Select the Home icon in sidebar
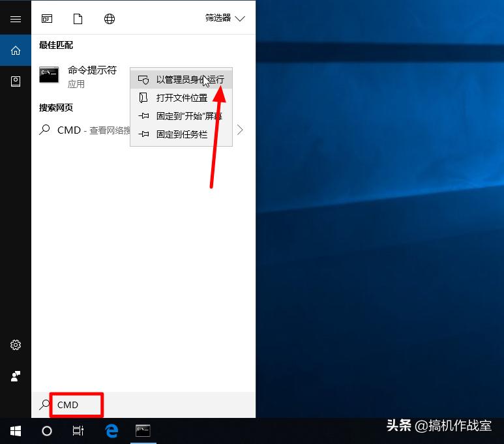This screenshot has width=504, height=444. point(16,50)
